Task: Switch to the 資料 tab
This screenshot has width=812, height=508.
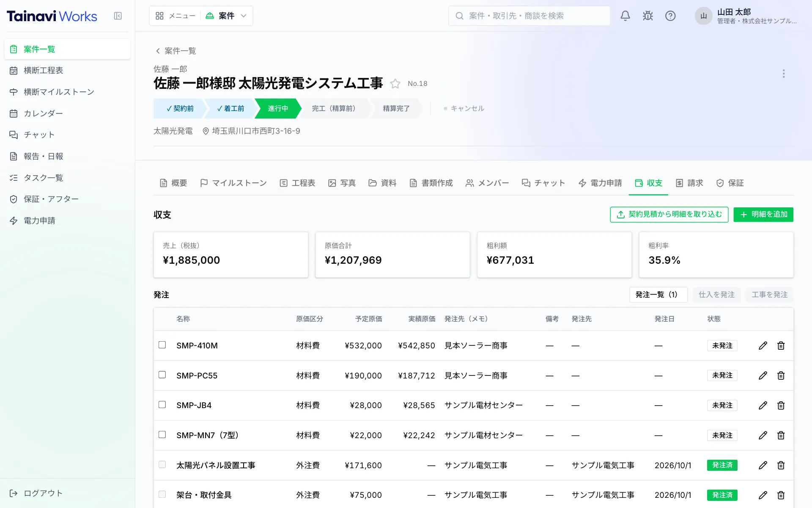Action: tap(382, 183)
